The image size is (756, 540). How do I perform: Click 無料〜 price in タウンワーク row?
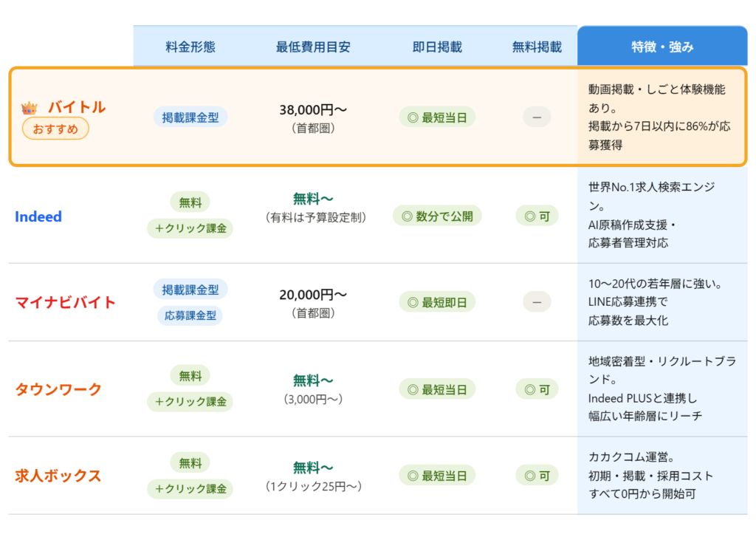coord(313,380)
